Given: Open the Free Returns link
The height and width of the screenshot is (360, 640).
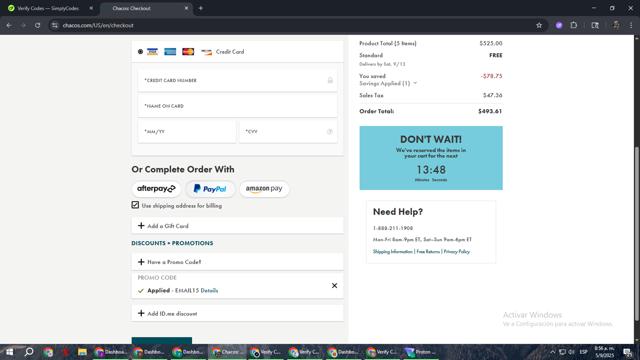Looking at the screenshot, I should [x=428, y=252].
